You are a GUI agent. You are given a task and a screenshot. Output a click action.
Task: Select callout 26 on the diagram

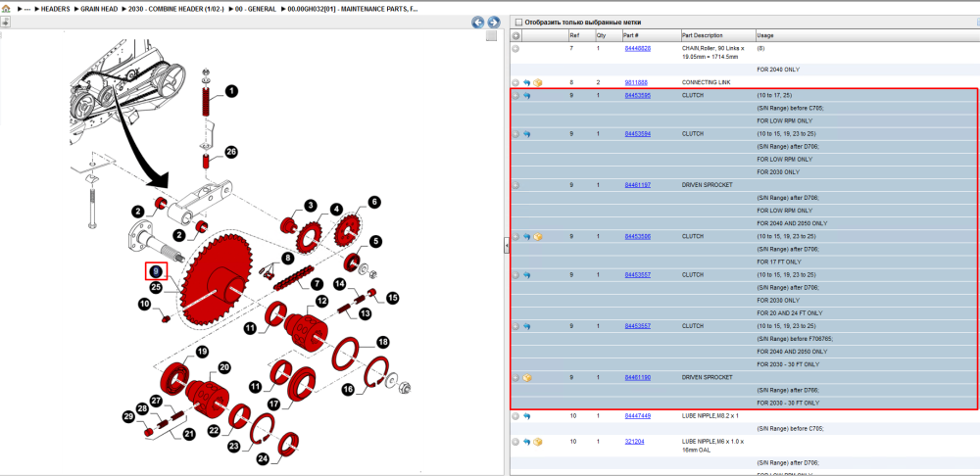pos(230,152)
